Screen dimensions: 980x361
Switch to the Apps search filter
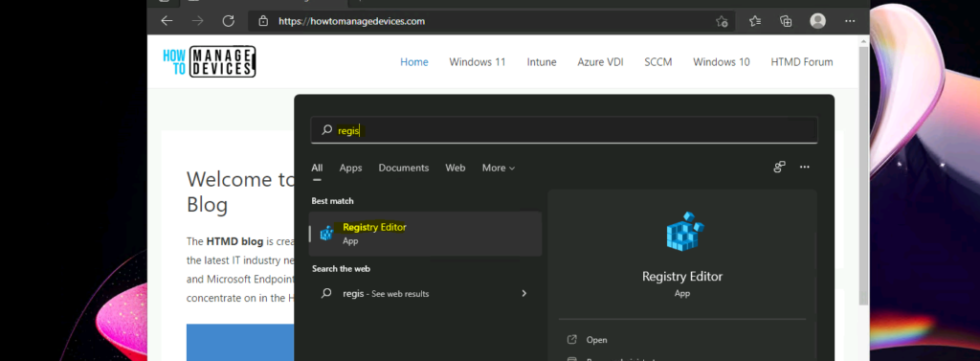click(x=350, y=168)
